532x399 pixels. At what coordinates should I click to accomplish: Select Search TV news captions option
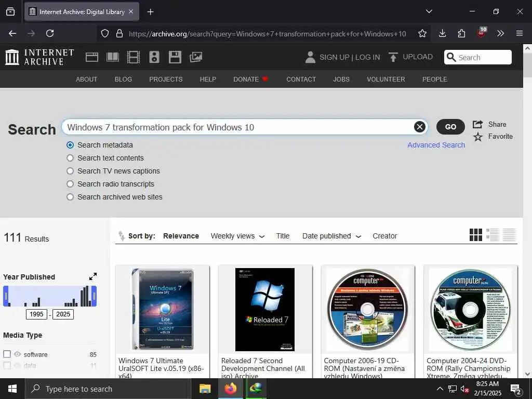point(70,170)
